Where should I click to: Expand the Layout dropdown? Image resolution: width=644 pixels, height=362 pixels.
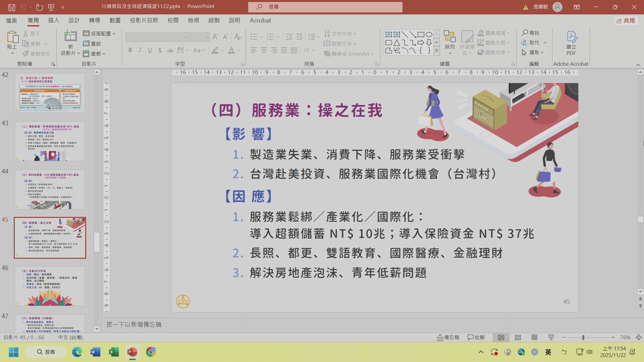[99, 34]
